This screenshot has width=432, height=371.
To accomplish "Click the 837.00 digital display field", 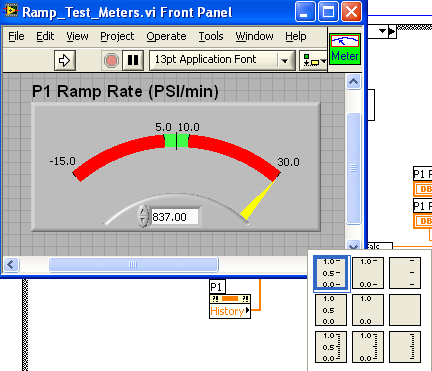I will point(175,217).
